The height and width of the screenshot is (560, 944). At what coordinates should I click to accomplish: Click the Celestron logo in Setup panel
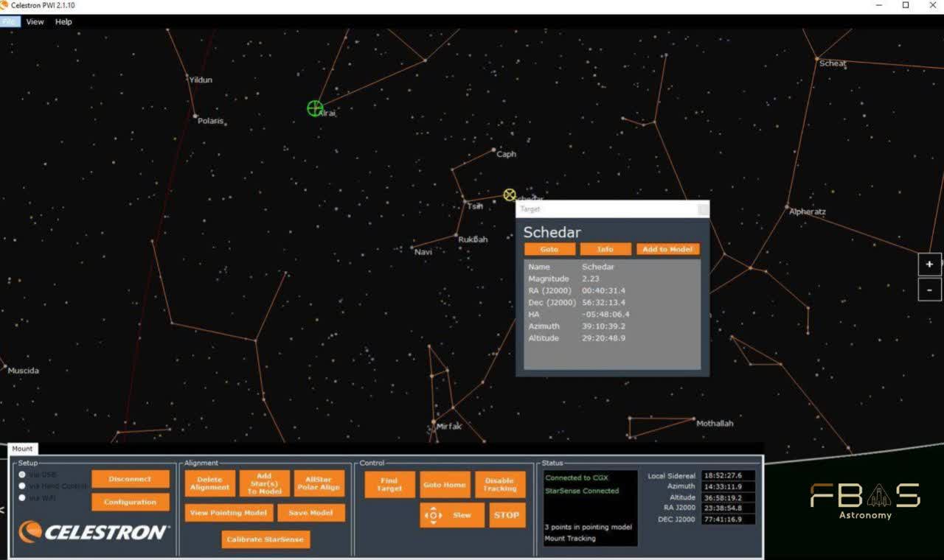pos(94,532)
